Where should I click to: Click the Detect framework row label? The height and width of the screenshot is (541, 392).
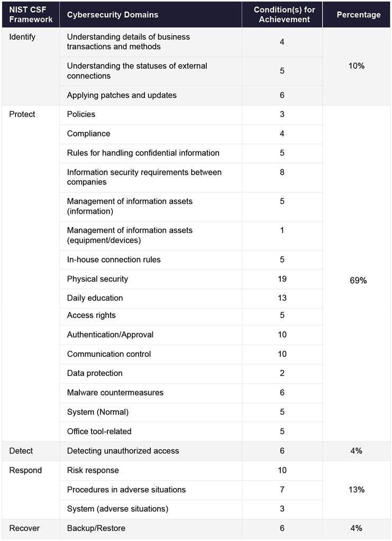coord(21,451)
